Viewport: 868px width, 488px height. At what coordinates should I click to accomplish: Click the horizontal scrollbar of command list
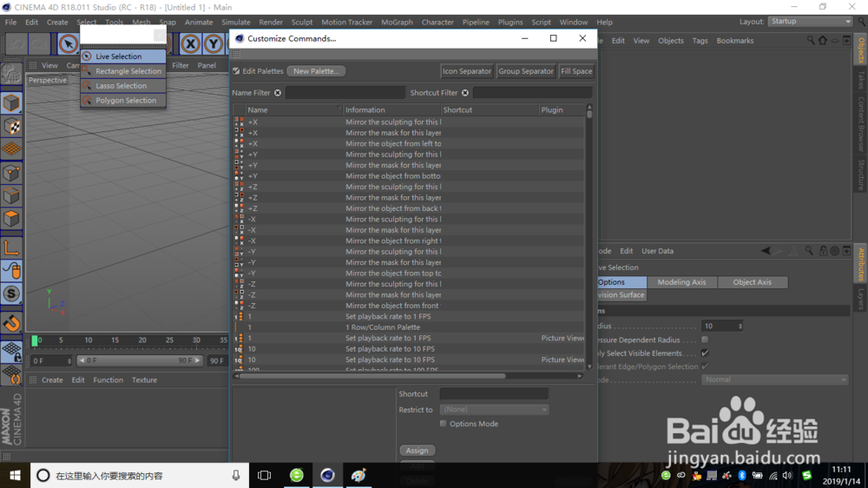pyautogui.click(x=372, y=376)
